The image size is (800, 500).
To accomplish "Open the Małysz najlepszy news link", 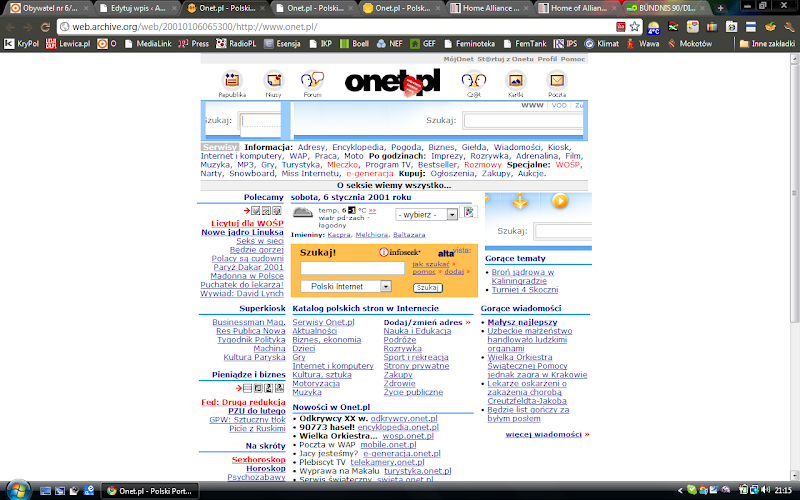I will (522, 322).
